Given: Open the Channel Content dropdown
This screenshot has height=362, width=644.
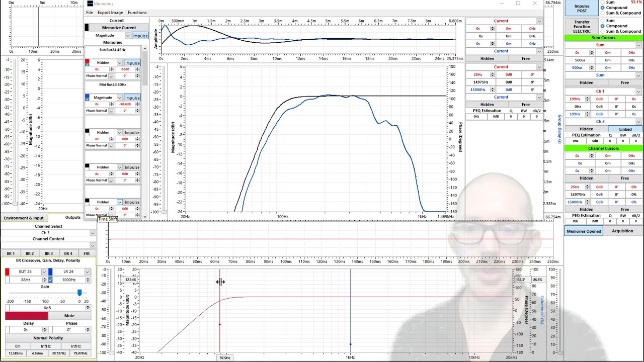Looking at the screenshot, I should (x=92, y=245).
